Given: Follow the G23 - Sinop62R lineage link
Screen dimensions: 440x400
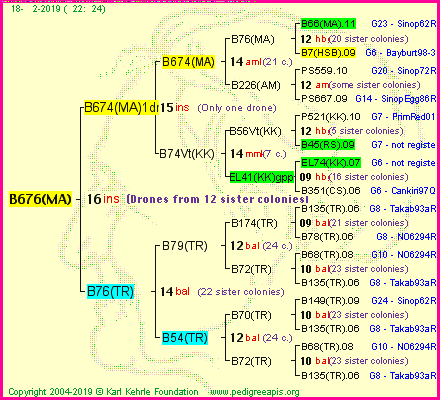Looking at the screenshot, I should [x=404, y=24].
